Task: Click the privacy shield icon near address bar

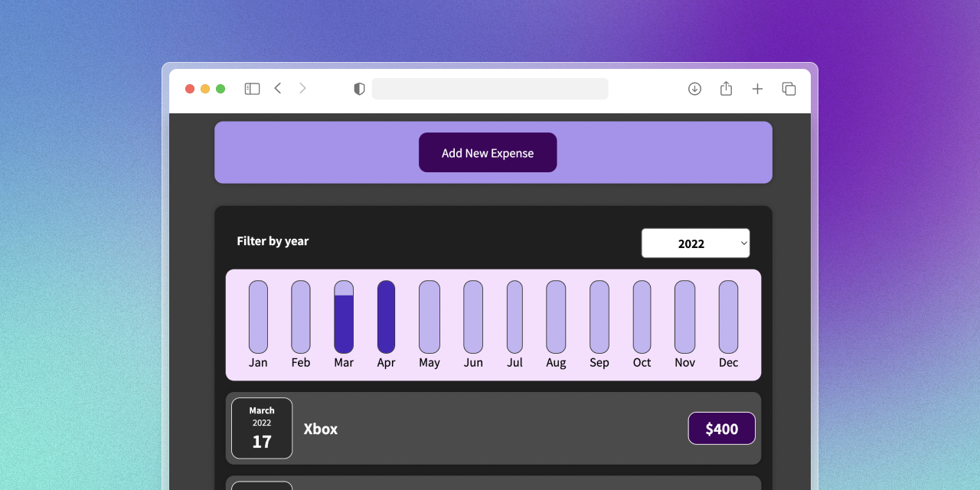Action: pos(358,88)
